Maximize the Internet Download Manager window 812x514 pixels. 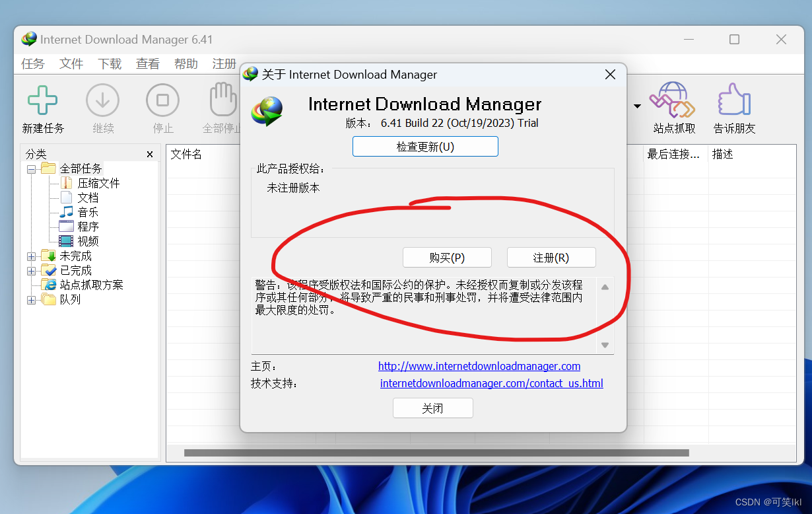click(x=734, y=40)
